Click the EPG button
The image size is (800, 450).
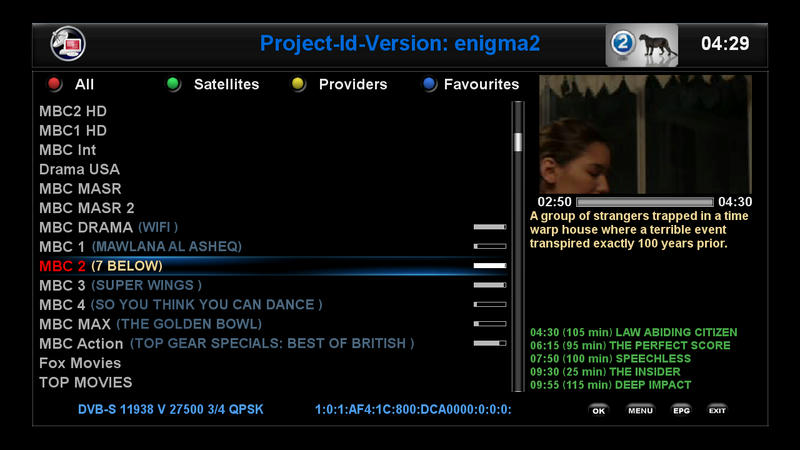[681, 410]
